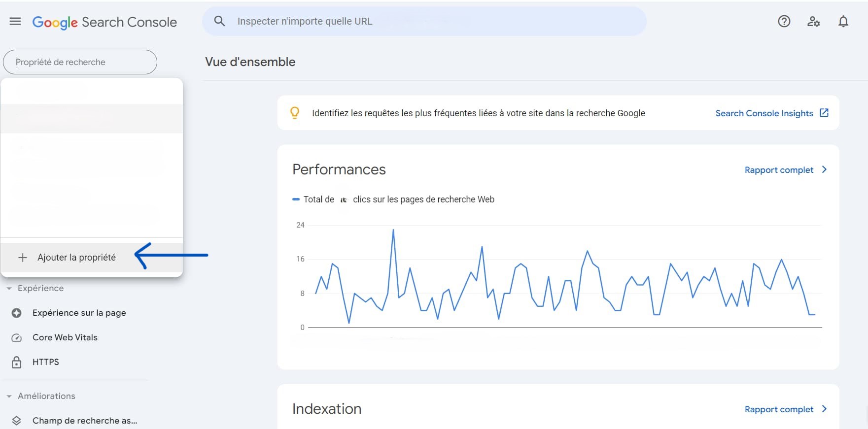Focus the Propriété de recherche field
868x429 pixels.
click(80, 62)
